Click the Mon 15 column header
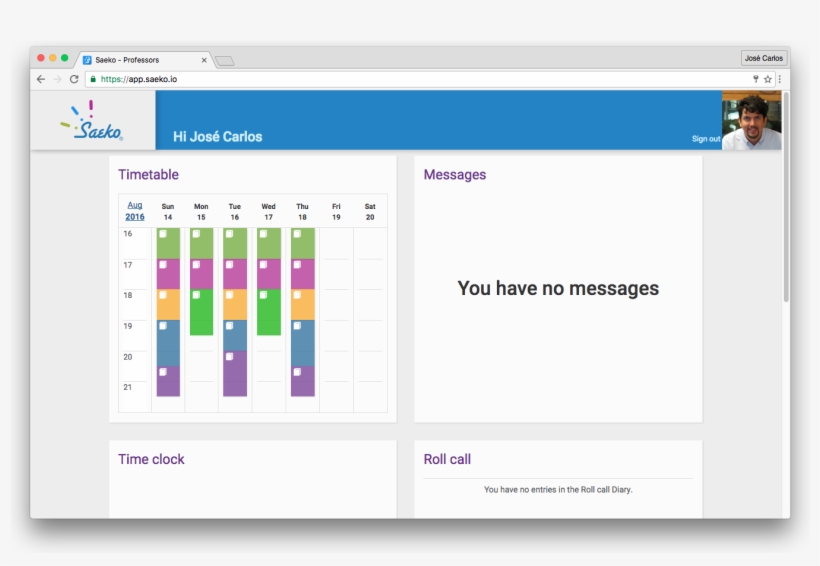Image resolution: width=820 pixels, height=566 pixels. [201, 211]
